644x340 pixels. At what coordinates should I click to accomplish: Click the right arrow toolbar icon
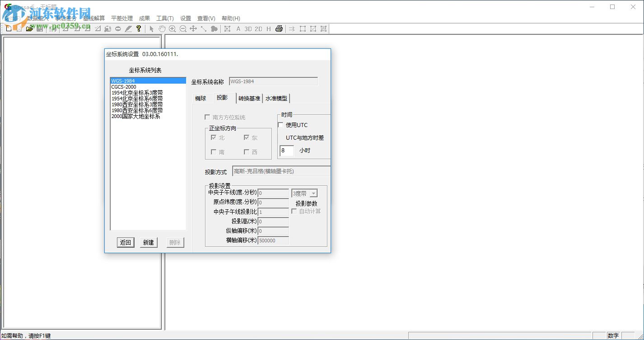pos(292,28)
